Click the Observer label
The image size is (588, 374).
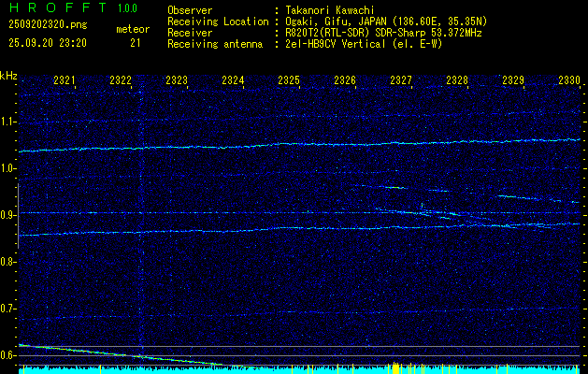click(x=190, y=10)
